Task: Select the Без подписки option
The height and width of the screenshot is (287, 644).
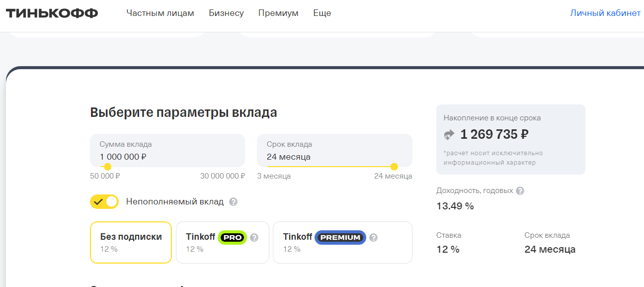Action: [131, 242]
